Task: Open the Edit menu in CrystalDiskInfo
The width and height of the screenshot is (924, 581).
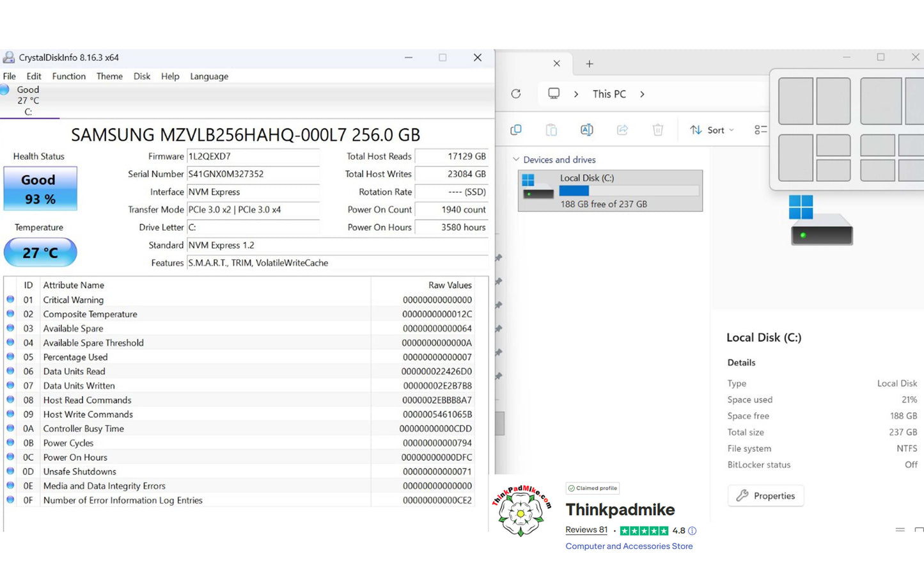Action: pos(34,76)
